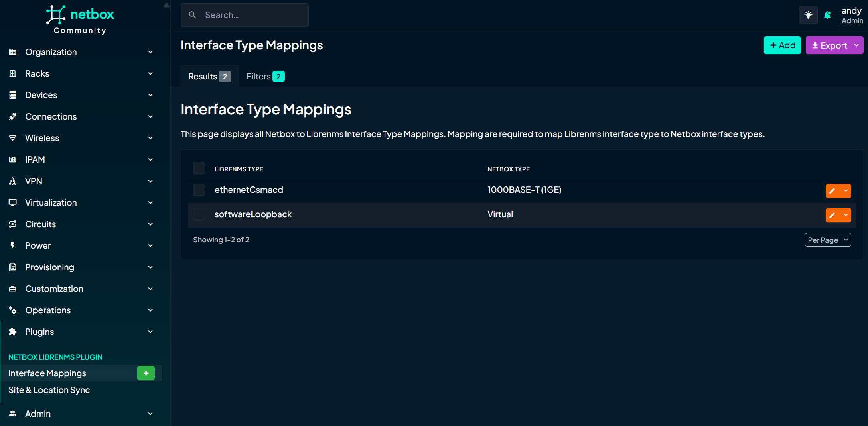Open actions dropdown for ethernetCsmacd row
Screen dimensions: 868x426
click(846, 191)
